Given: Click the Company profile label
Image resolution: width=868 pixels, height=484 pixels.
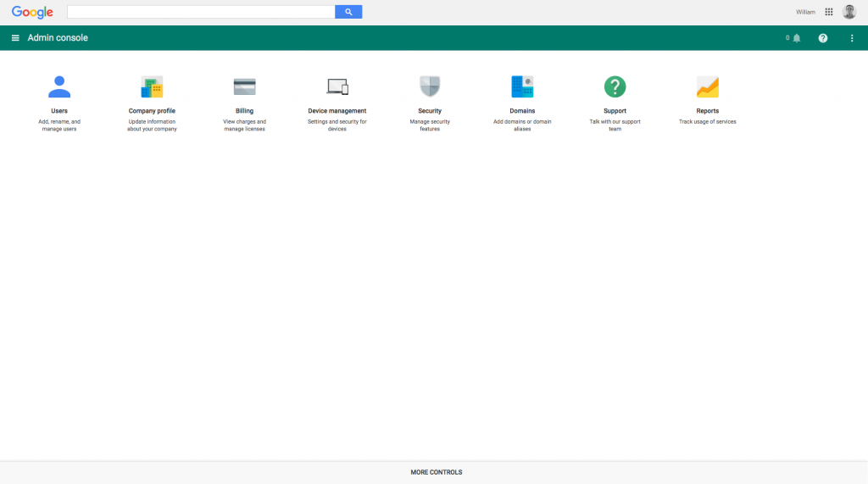Looking at the screenshot, I should tap(152, 111).
